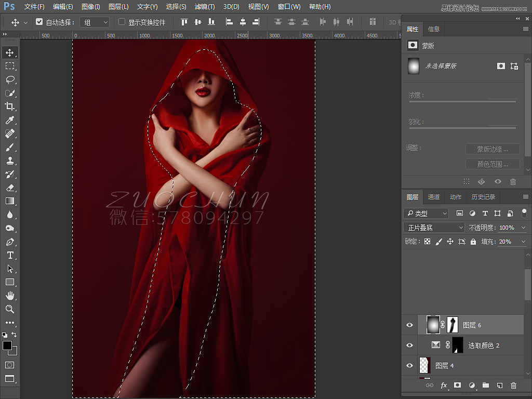Viewport: 532px width, 399px height.
Task: Select the Horizontal Type tool
Action: 10,255
